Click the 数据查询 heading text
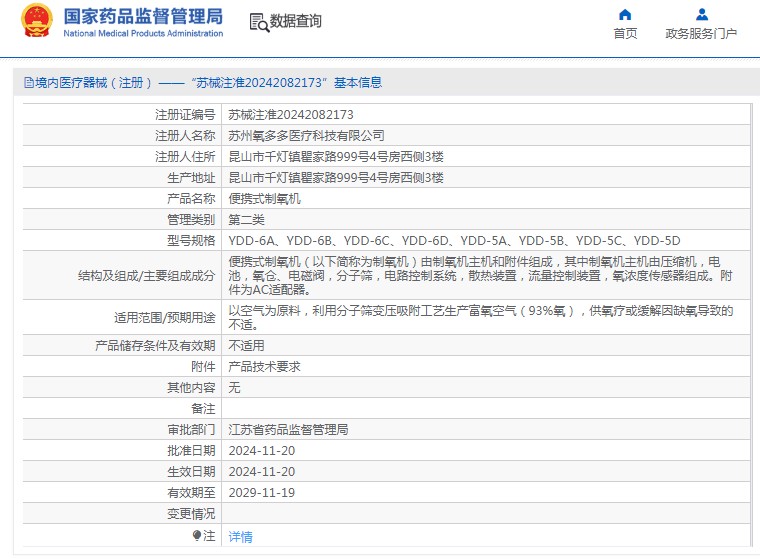Viewport: 760px width, 559px height. [296, 21]
